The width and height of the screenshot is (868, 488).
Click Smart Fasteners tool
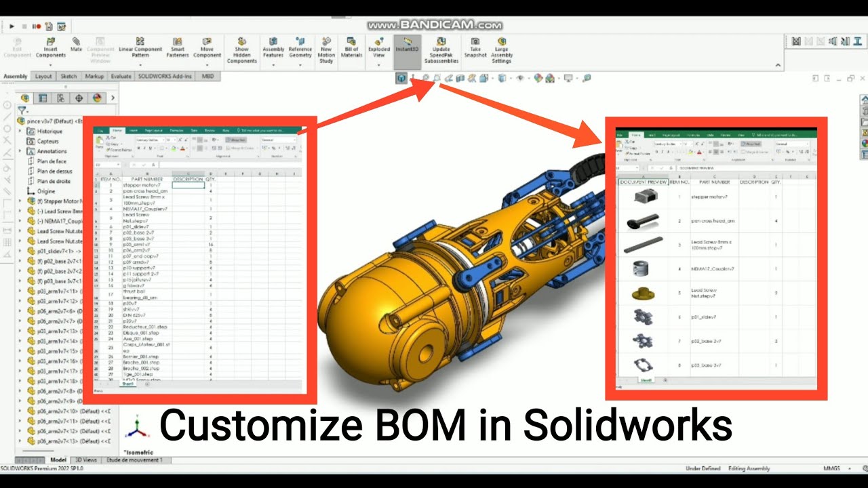(177, 47)
